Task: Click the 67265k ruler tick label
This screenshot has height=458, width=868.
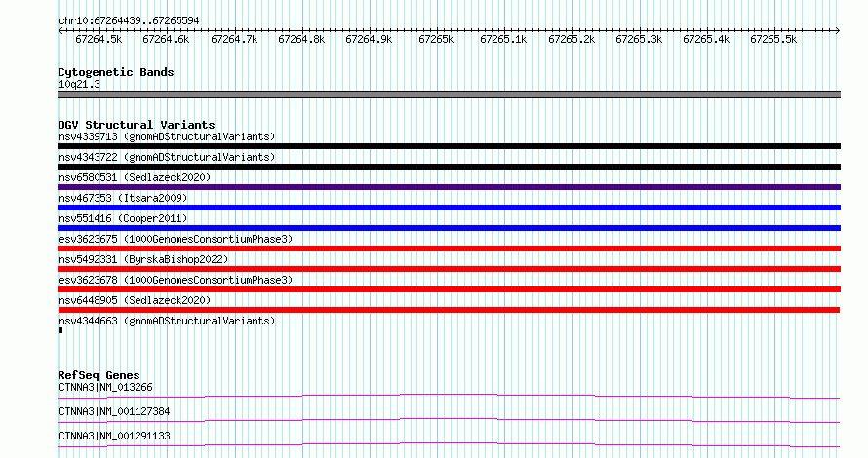Action: pyautogui.click(x=436, y=39)
